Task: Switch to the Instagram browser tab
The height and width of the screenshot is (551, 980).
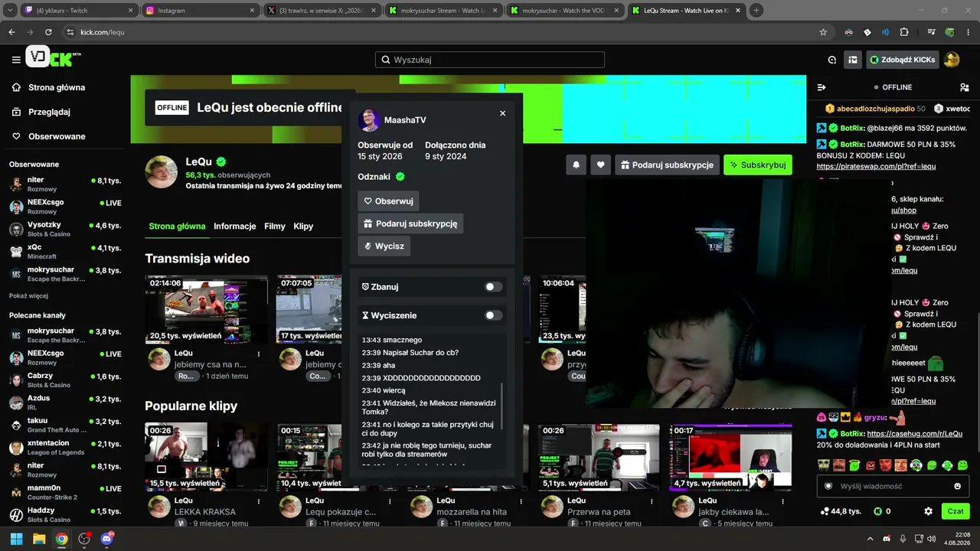Action: (200, 11)
